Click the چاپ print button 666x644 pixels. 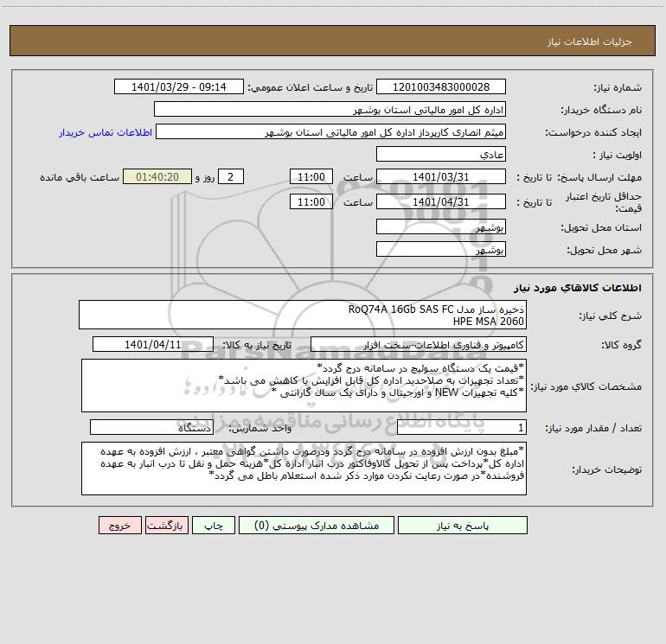pos(214,525)
